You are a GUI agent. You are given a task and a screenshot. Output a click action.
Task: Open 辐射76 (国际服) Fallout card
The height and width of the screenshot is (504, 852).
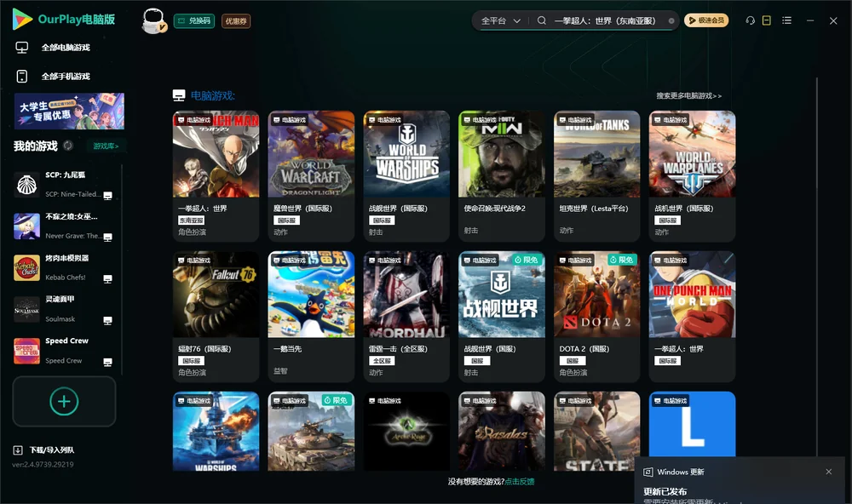(x=216, y=317)
